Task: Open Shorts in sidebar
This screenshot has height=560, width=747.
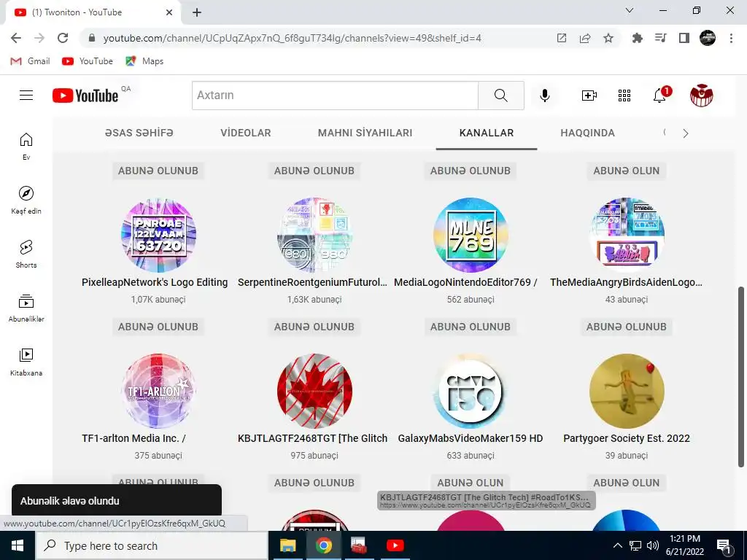Action: 26,254
